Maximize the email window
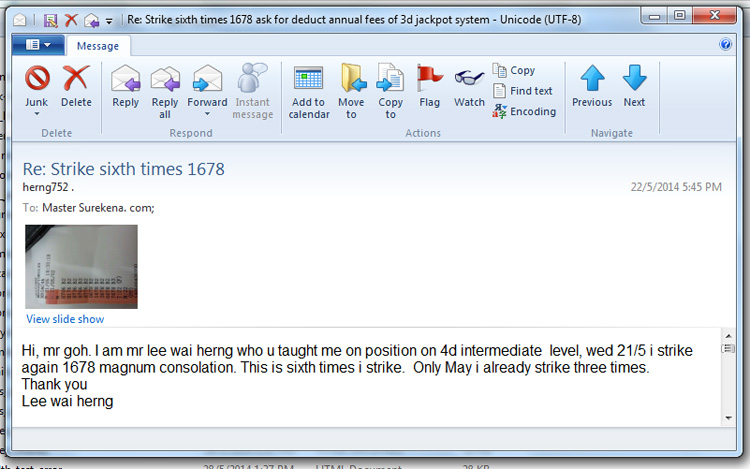750x469 pixels. click(680, 16)
